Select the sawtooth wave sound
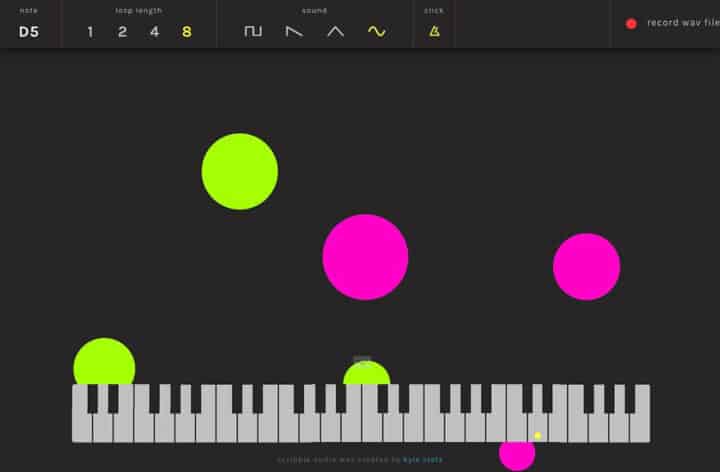This screenshot has height=472, width=720. [x=294, y=31]
